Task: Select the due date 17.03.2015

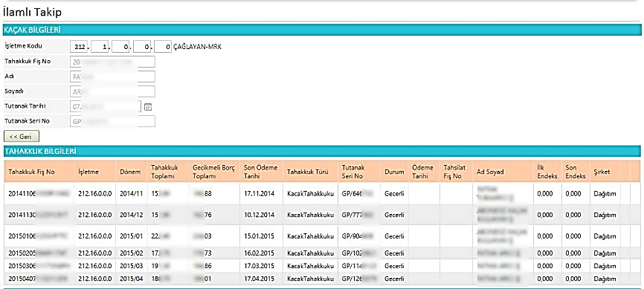Action: click(259, 266)
